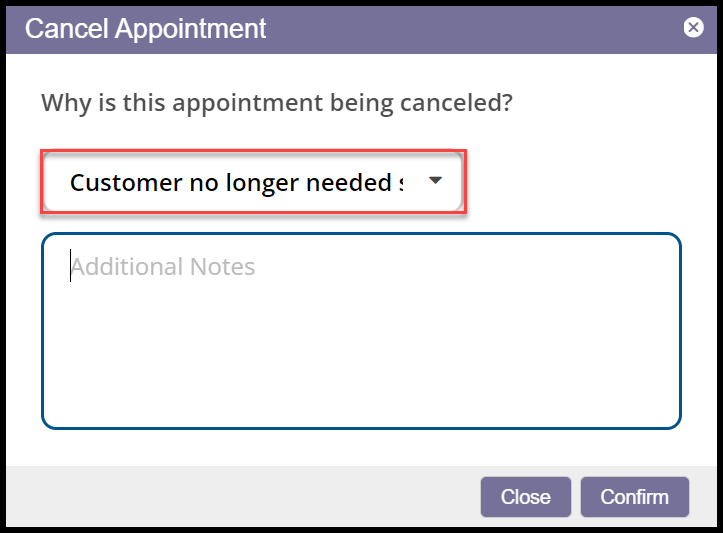Click the X icon in dialog header
This screenshot has height=533, width=723.
693,28
